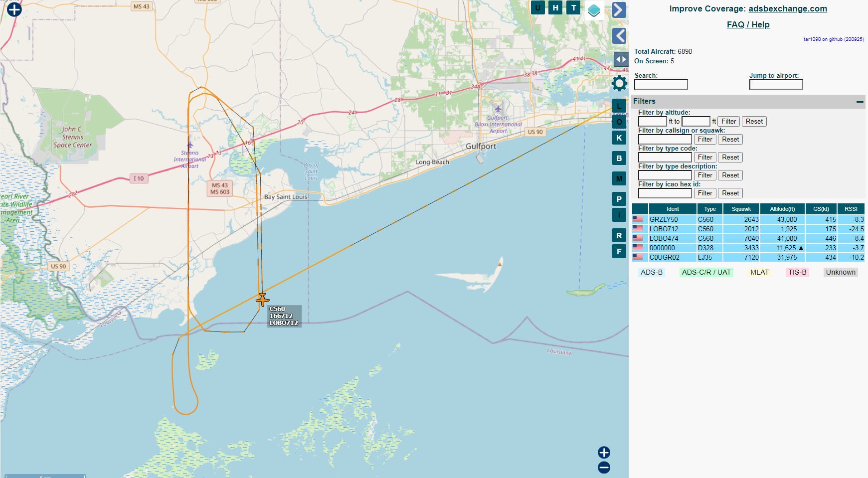Click the plus icon at map top-left
This screenshot has width=868, height=478.
click(x=14, y=9)
